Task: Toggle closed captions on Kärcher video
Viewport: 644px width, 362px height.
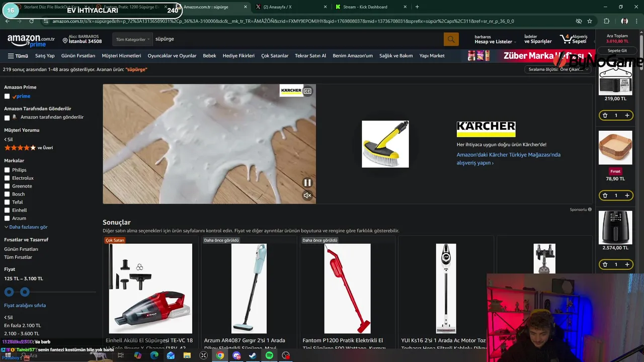Action: pyautogui.click(x=307, y=91)
